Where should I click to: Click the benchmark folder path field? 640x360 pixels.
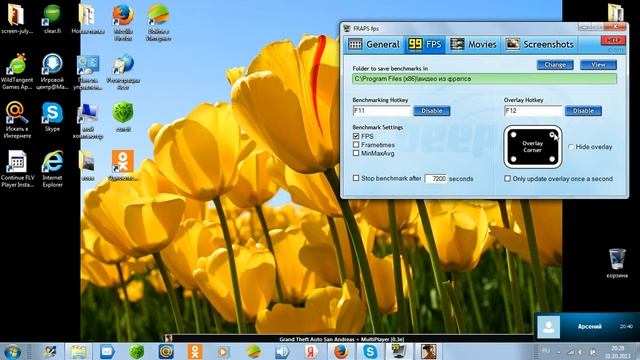click(x=484, y=79)
